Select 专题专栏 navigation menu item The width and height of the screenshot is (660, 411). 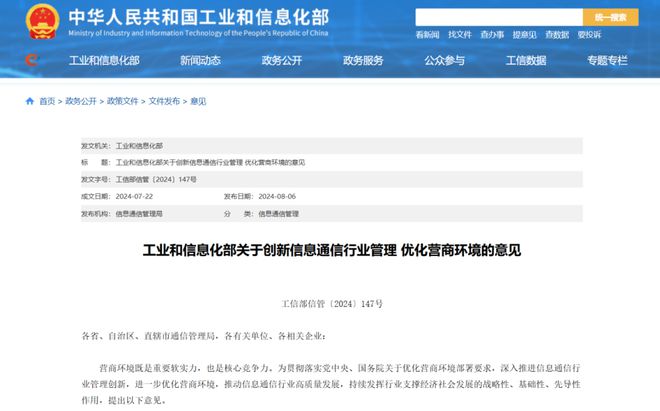click(607, 61)
